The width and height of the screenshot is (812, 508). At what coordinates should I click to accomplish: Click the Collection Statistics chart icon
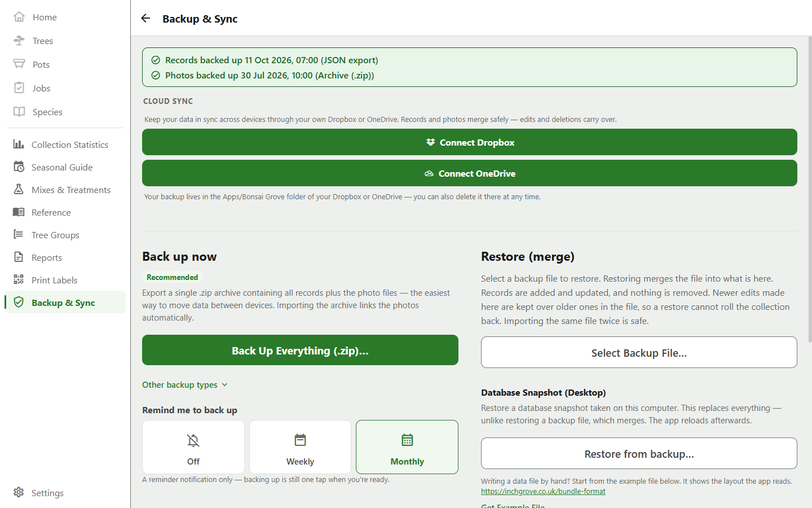pyautogui.click(x=19, y=144)
